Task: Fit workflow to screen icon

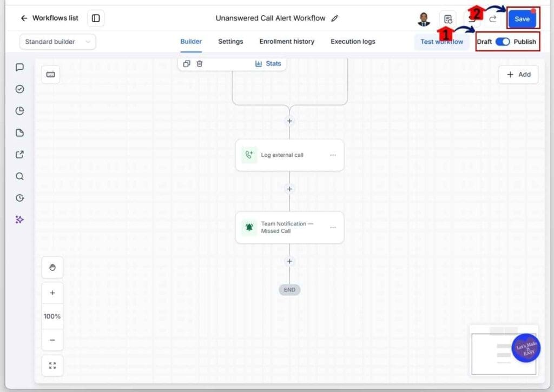Action: [52, 366]
